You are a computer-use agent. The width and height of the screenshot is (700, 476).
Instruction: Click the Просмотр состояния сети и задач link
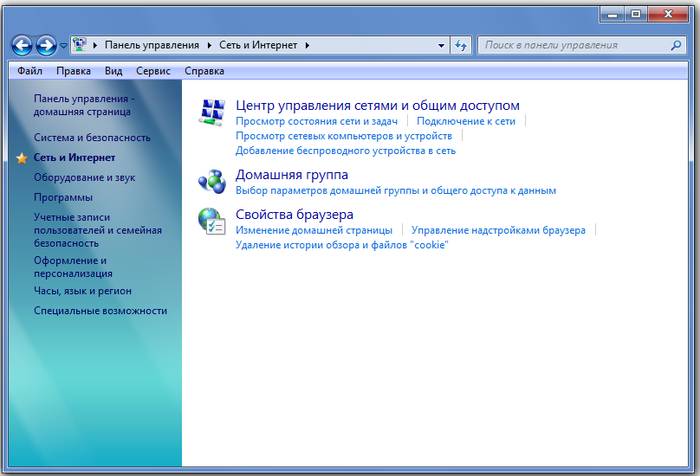pos(317,121)
